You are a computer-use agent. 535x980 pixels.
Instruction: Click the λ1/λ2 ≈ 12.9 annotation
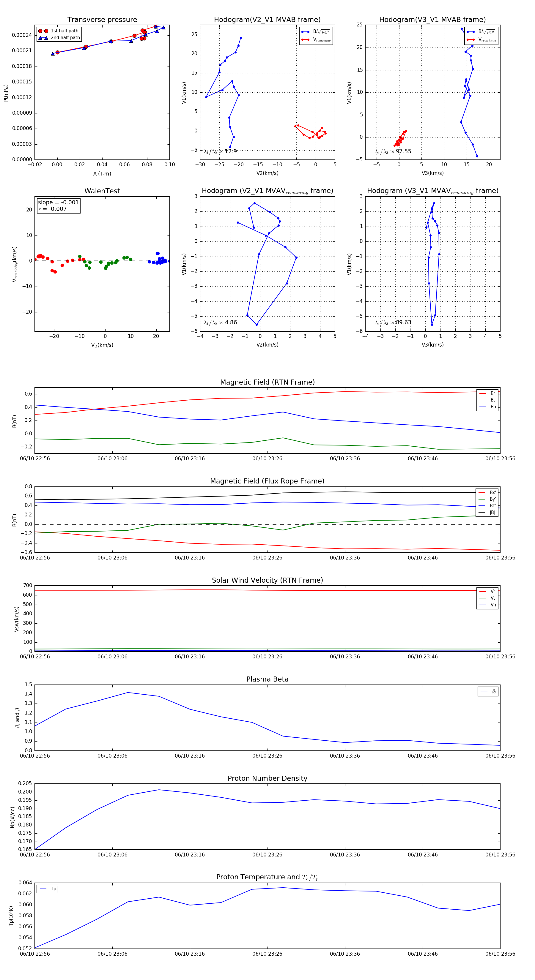(x=221, y=151)
